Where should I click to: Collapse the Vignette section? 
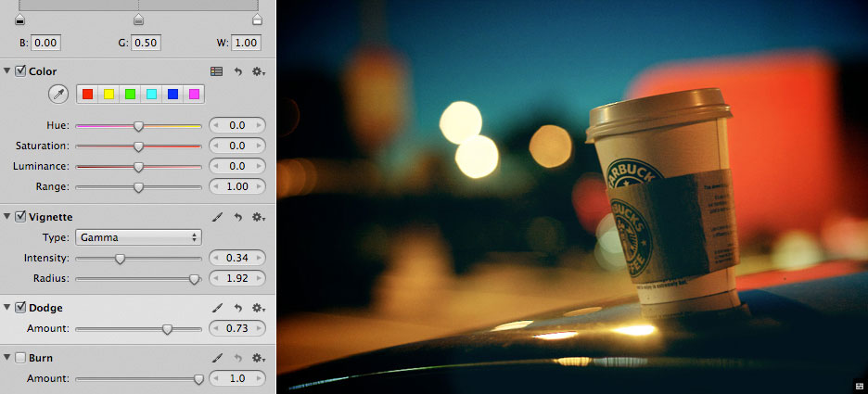pos(6,217)
